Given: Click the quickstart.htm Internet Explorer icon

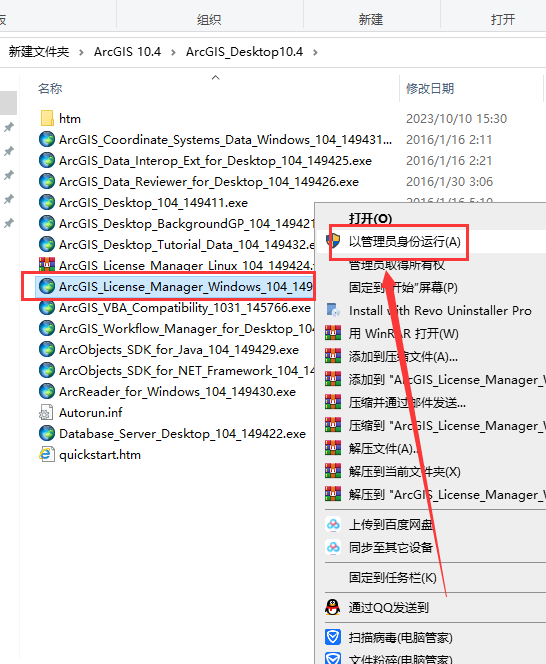Looking at the screenshot, I should click(47, 454).
